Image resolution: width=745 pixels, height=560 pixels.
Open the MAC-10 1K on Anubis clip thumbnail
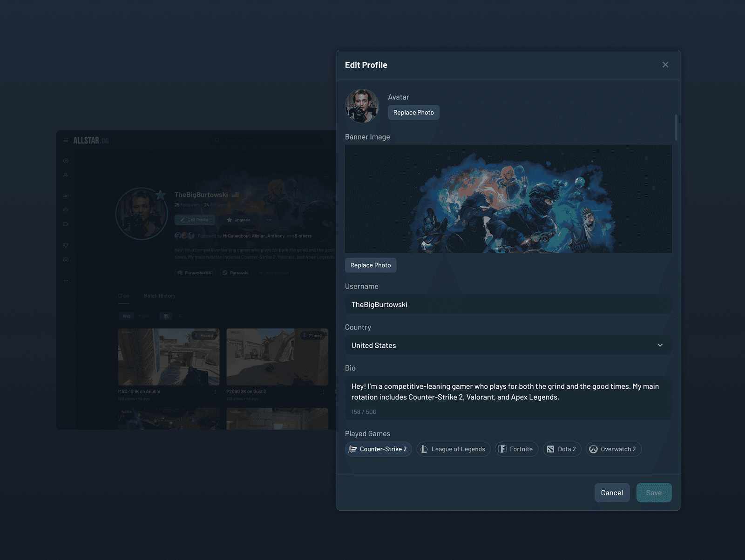[169, 357]
